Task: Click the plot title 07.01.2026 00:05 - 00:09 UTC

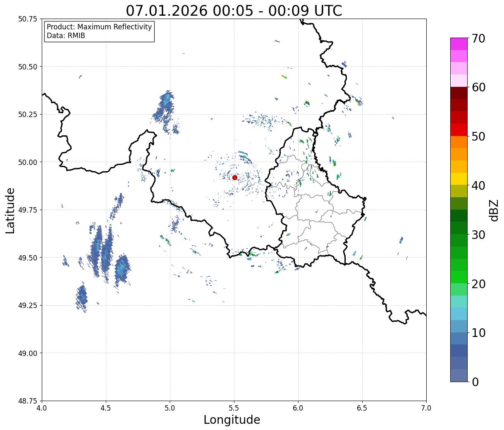Action: (x=234, y=10)
